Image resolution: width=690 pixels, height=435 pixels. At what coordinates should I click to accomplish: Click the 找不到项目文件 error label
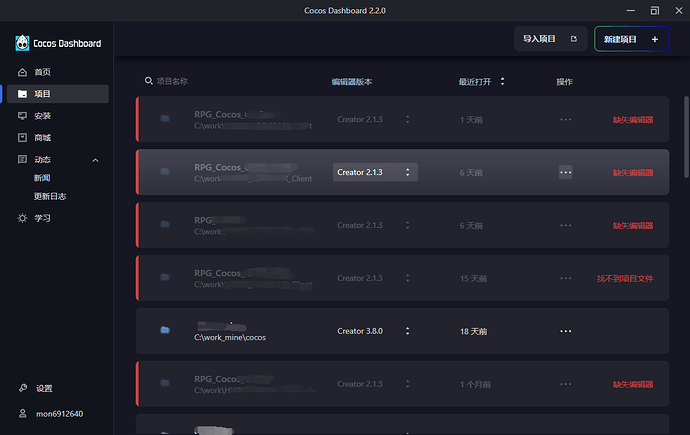[625, 278]
